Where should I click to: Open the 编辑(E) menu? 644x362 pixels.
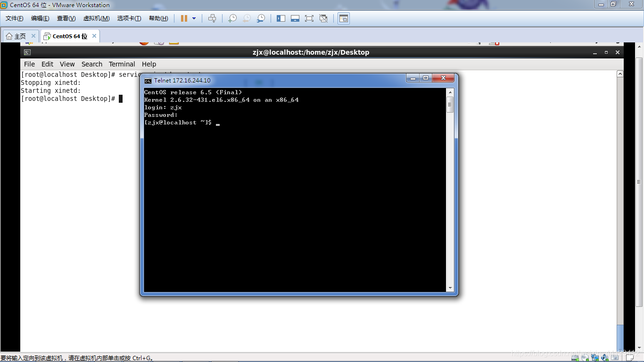(40, 18)
